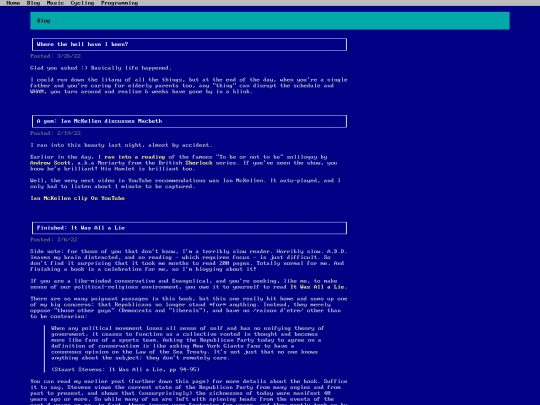The width and height of the screenshot is (540, 405).
Task: Click the 'Posted: 3/26/22' date line
Action: [55, 56]
